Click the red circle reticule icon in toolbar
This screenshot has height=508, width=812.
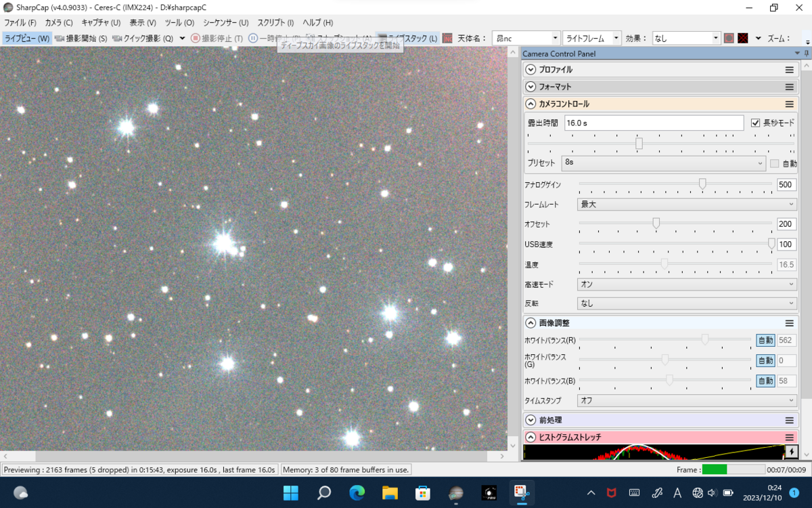click(729, 39)
